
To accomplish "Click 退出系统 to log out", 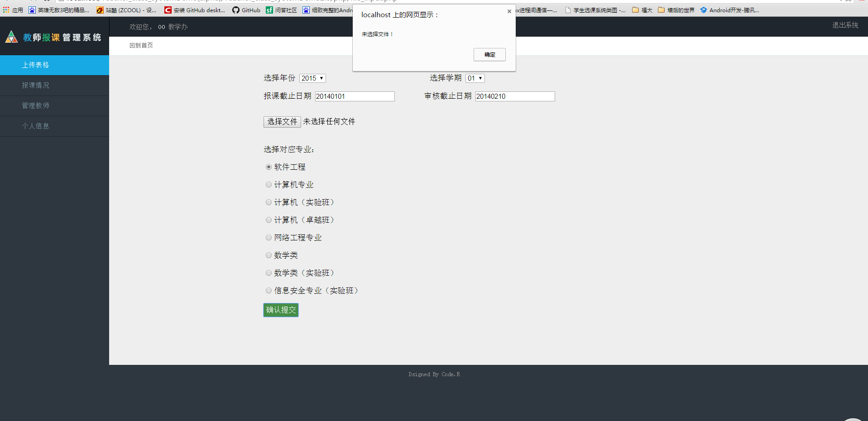I will 845,25.
